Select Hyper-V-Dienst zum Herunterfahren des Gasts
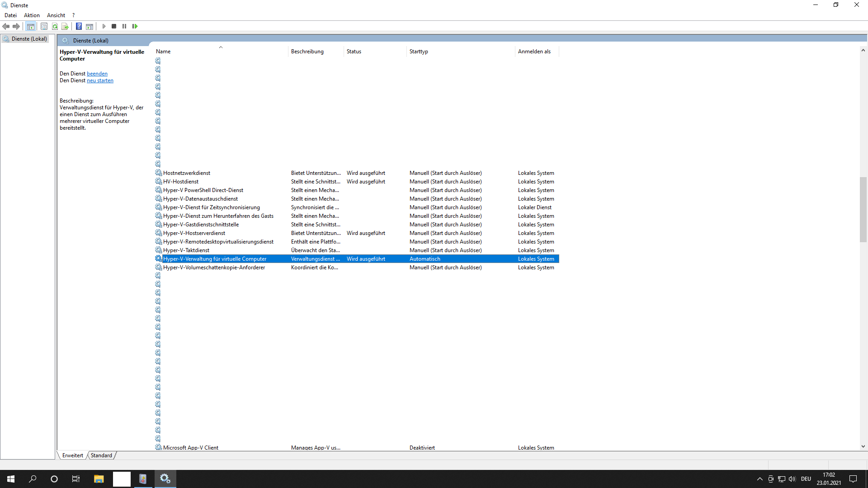This screenshot has width=868, height=488. [x=357, y=216]
